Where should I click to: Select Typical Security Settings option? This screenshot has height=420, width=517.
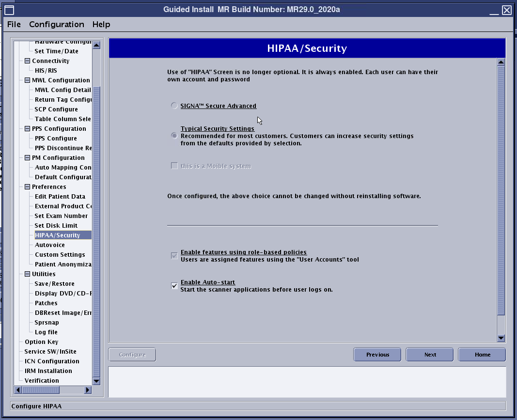(174, 136)
